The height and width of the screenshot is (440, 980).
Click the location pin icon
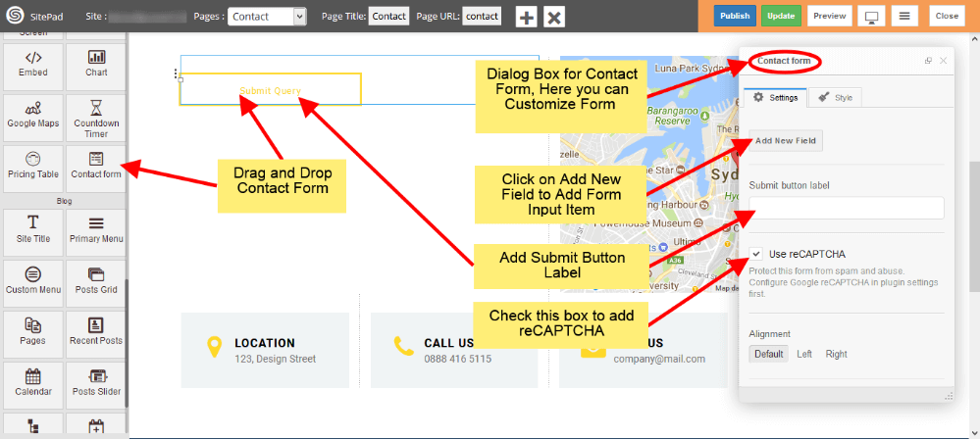pyautogui.click(x=215, y=347)
